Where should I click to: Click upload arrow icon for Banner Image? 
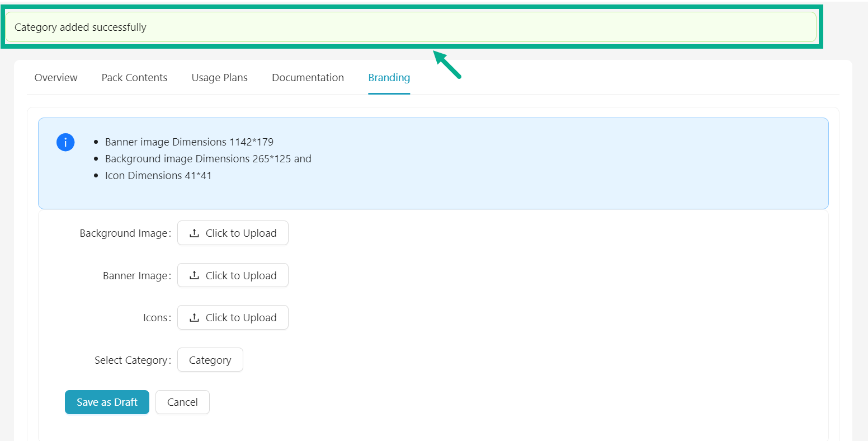pos(194,275)
